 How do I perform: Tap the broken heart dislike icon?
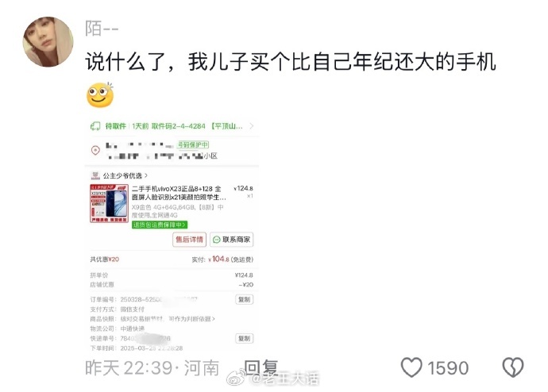pos(513,367)
